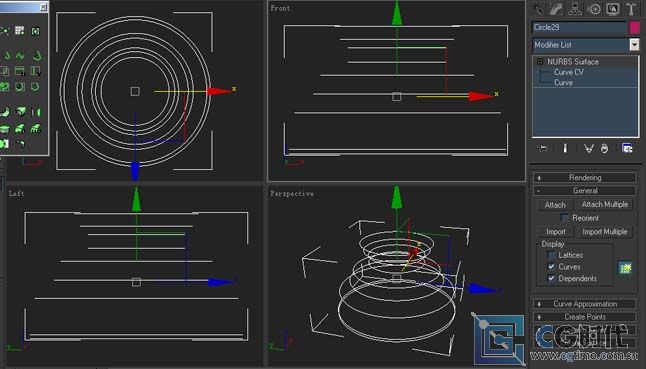
Task: Click the Circle29 object name field
Action: (x=579, y=28)
